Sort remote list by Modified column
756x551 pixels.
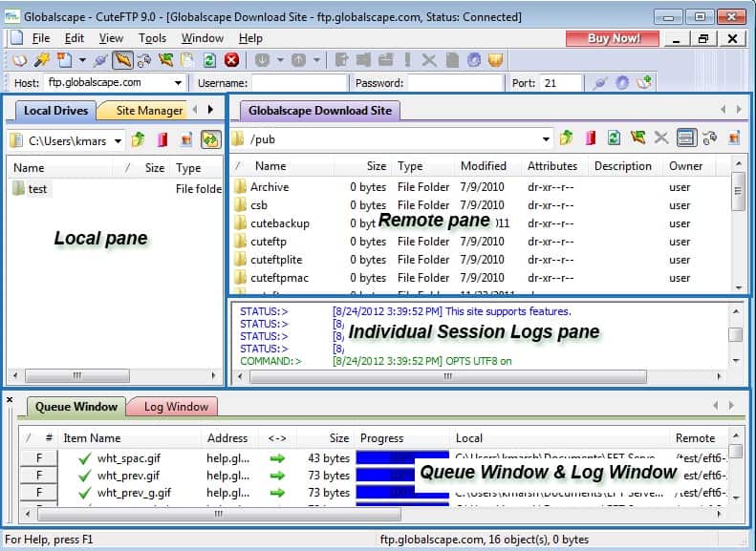coord(483,166)
